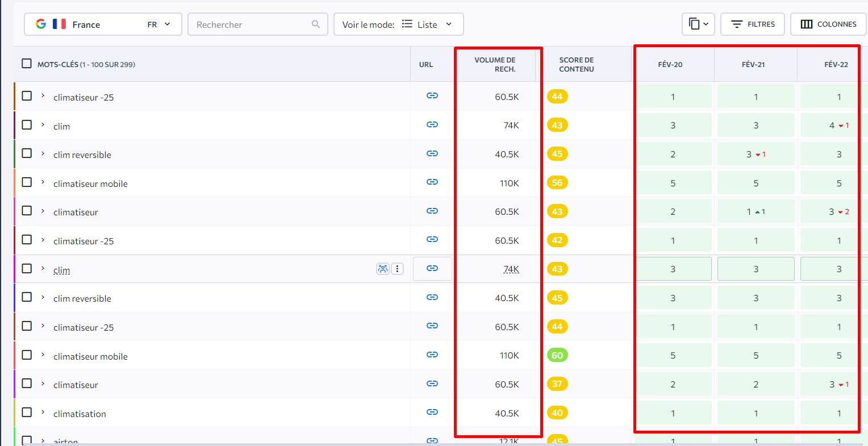This screenshot has width=868, height=446.
Task: Check the box for climatiseur mobile score 60
Action: click(27, 355)
